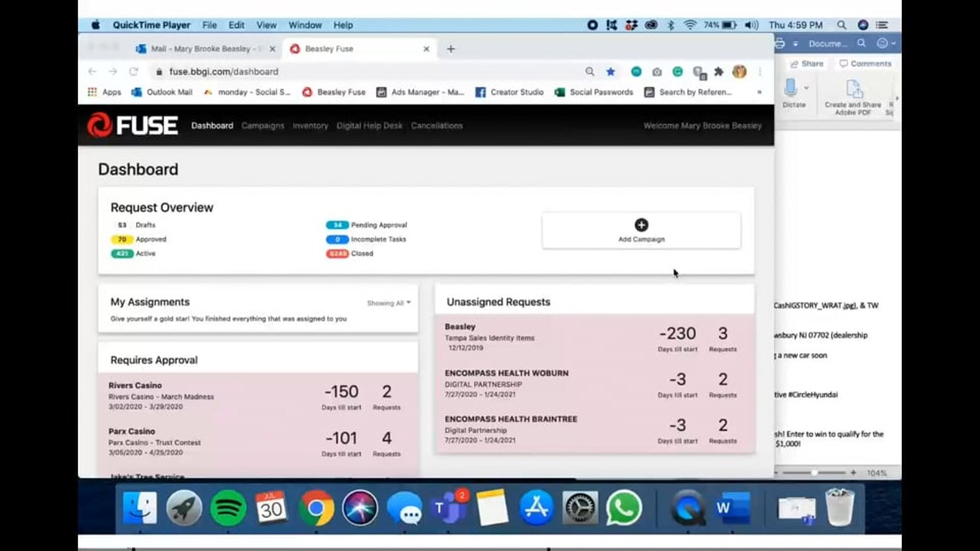Open Comments in the Word window
Screen dimensions: 980x551
(x=865, y=64)
